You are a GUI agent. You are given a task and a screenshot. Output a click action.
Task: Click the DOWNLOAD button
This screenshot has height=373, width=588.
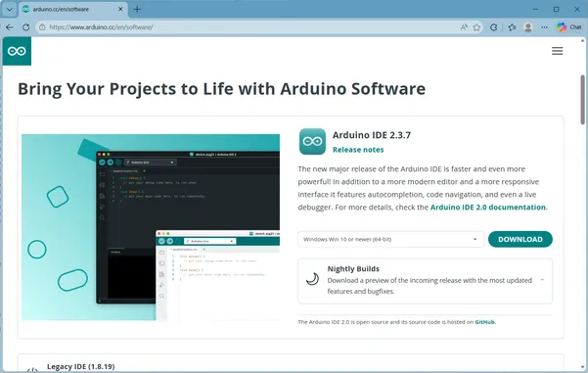[520, 240]
